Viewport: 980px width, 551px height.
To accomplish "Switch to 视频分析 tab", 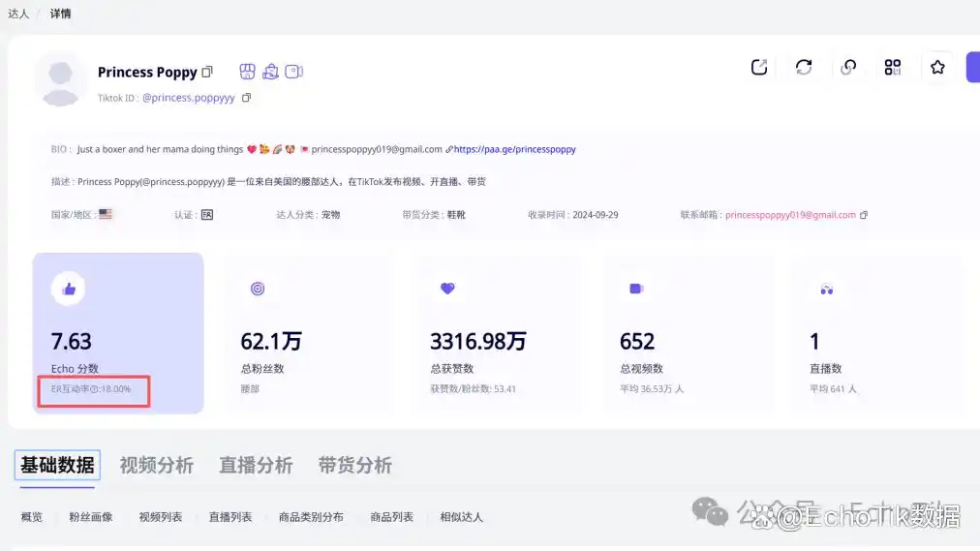I will click(x=157, y=466).
